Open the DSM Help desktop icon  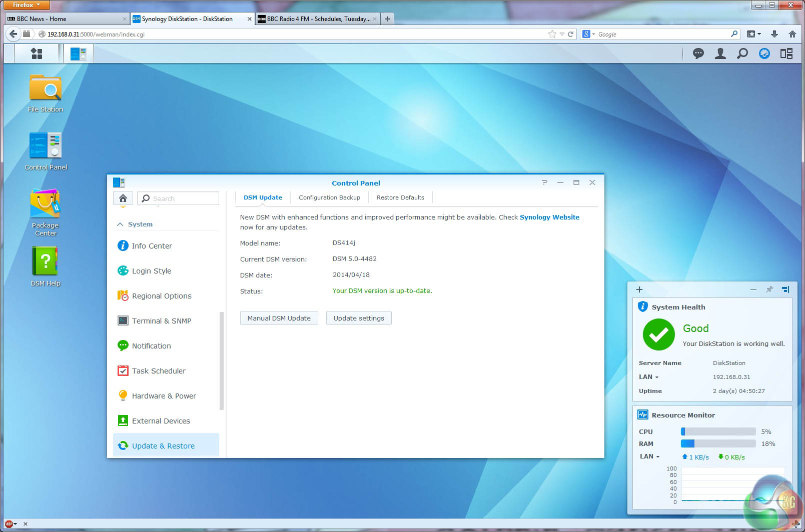(45, 266)
